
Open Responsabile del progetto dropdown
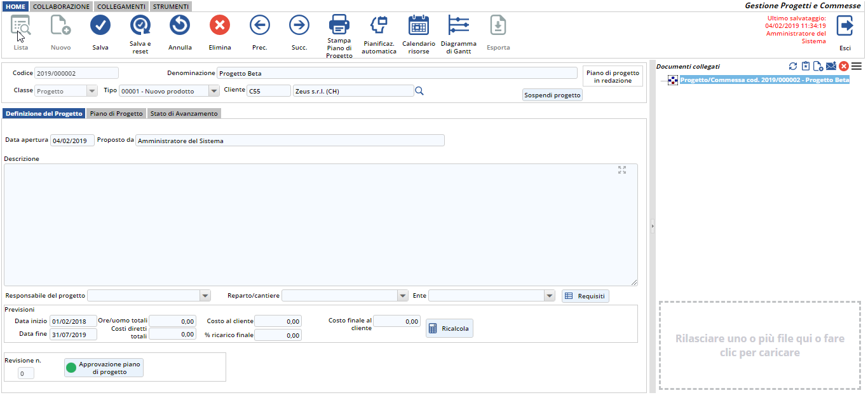205,296
